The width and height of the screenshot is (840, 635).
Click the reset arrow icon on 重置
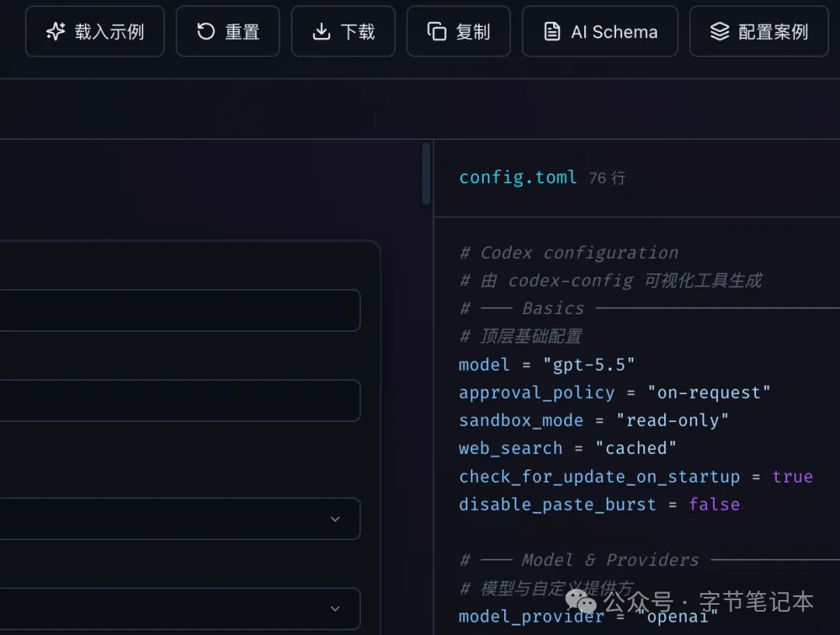[205, 32]
